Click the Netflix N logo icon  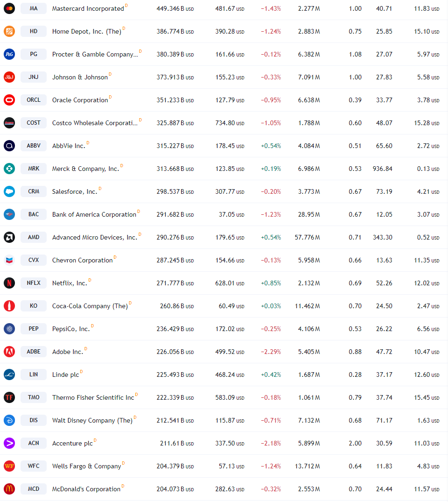pyautogui.click(x=9, y=283)
